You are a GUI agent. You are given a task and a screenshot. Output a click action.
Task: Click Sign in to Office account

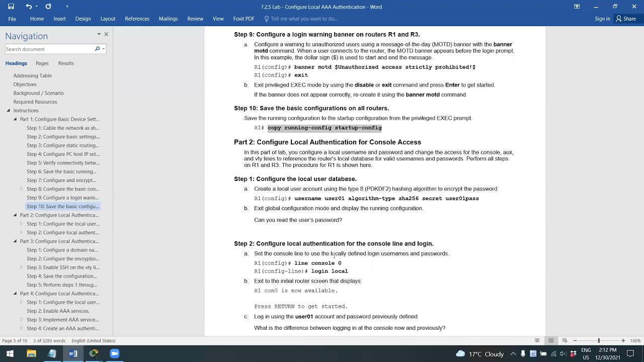click(602, 19)
